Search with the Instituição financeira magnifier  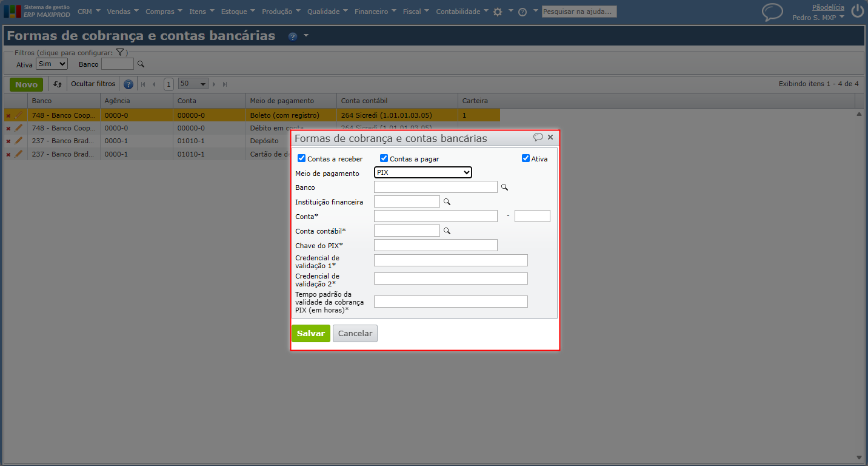tap(447, 201)
